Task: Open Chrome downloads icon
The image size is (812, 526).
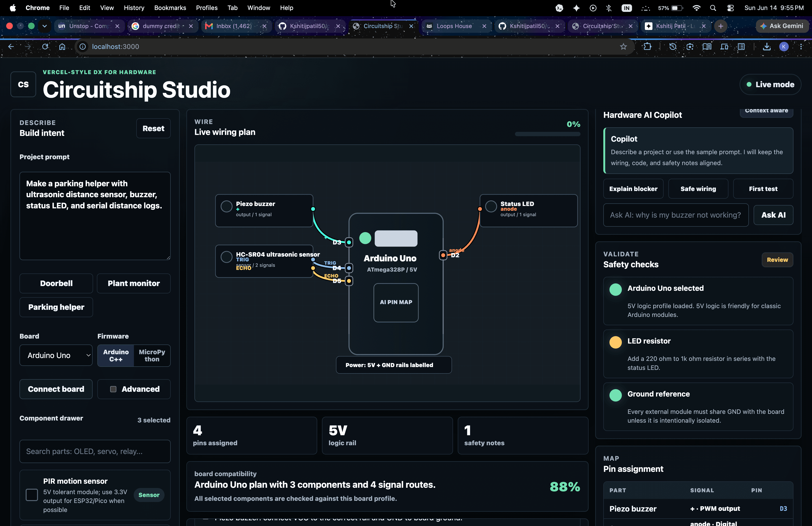Action: coord(767,46)
